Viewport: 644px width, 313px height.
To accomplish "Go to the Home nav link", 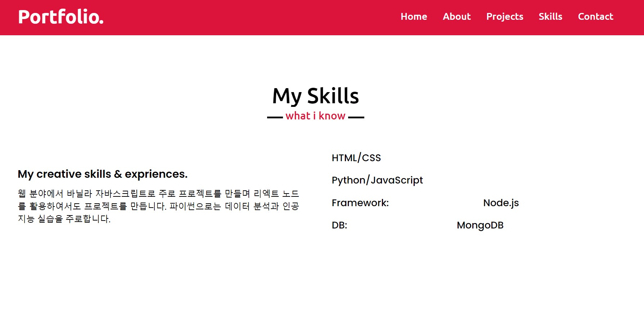I will point(414,17).
